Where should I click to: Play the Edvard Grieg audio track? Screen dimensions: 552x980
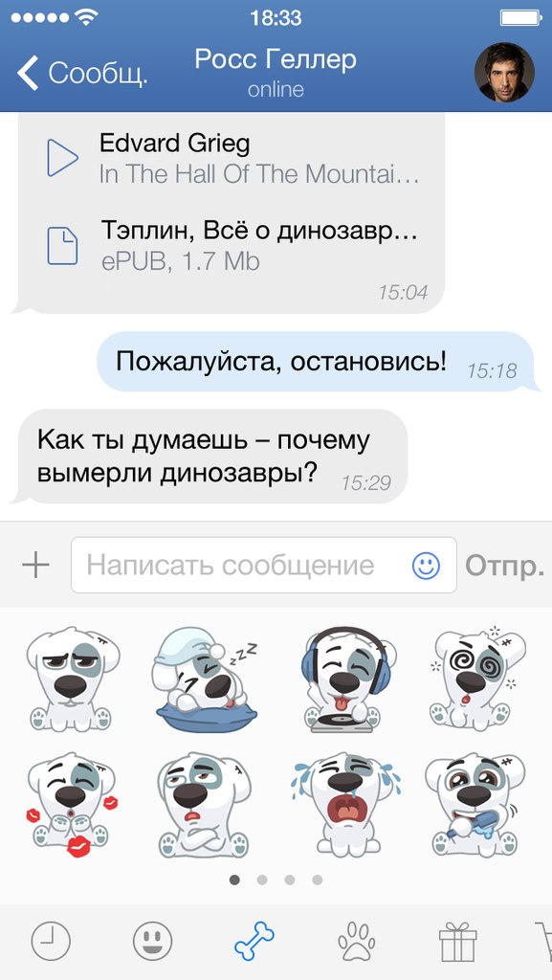click(62, 158)
